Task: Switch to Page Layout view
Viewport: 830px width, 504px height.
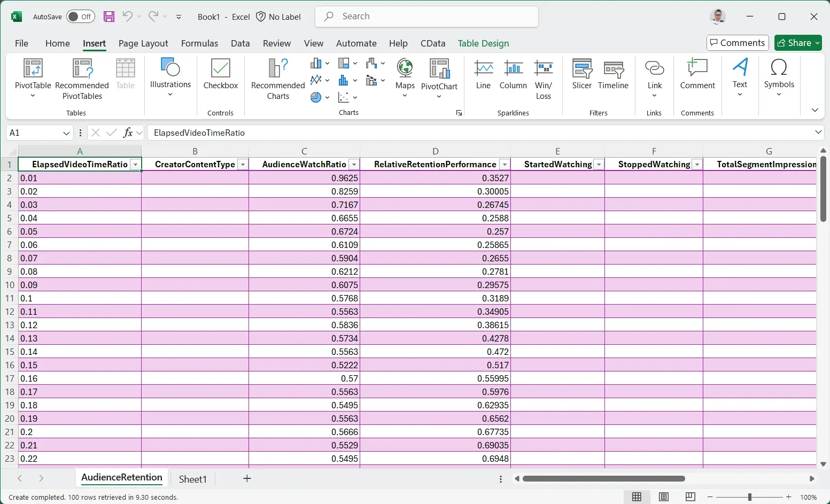Action: (663, 497)
